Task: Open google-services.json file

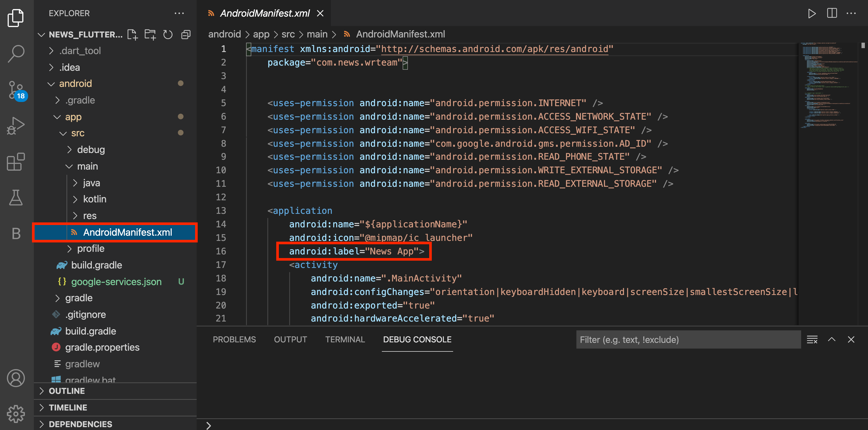Action: [116, 282]
